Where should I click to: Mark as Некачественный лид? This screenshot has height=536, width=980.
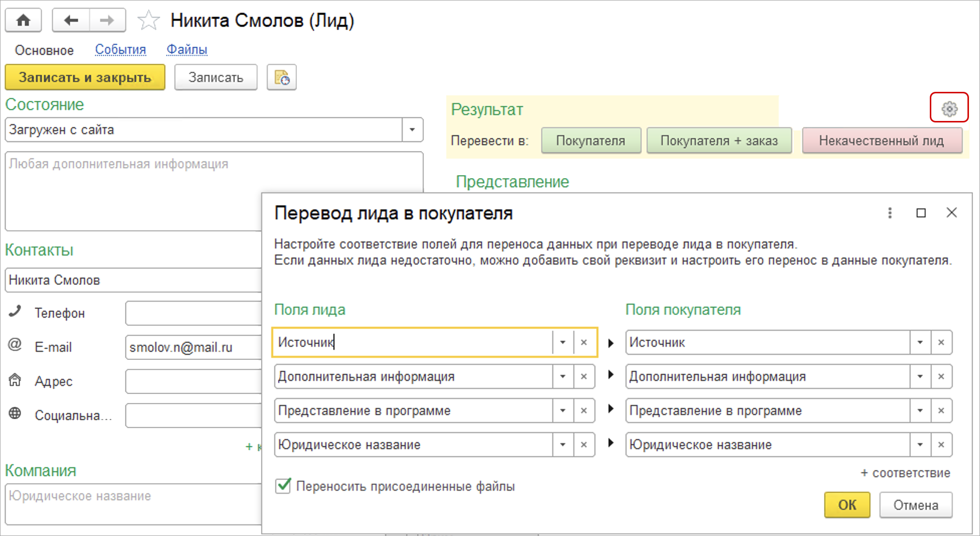pos(881,141)
